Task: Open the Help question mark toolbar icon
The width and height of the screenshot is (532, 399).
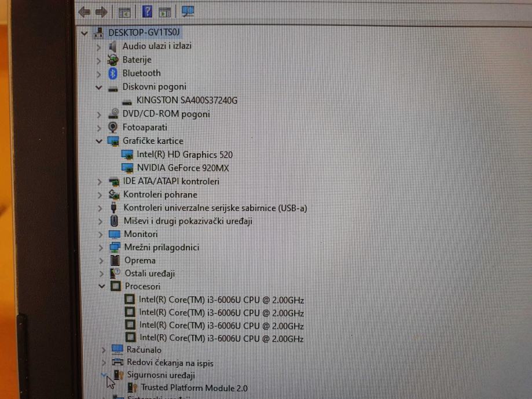Action: 147,12
